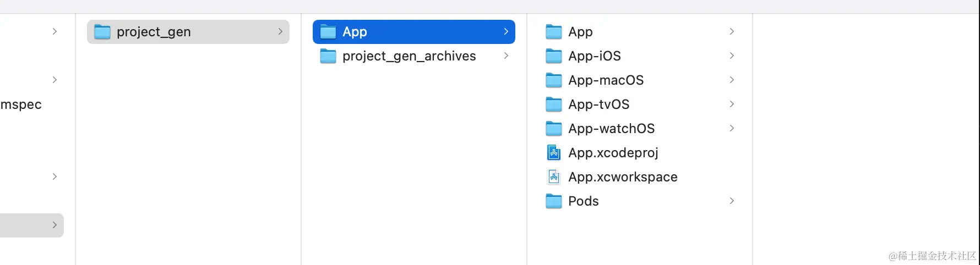Viewport: 980px width, 265px height.
Task: Click the App-watchOS folder icon
Action: point(554,129)
